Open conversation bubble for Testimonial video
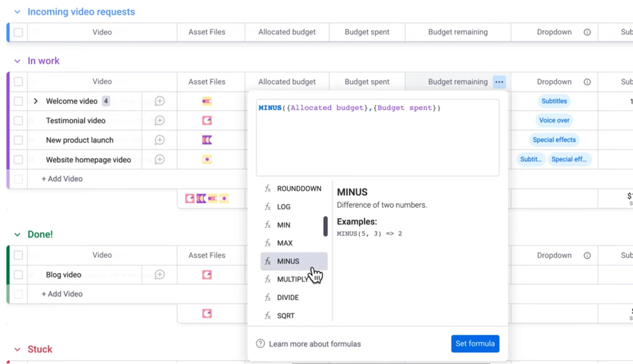 [x=159, y=121]
